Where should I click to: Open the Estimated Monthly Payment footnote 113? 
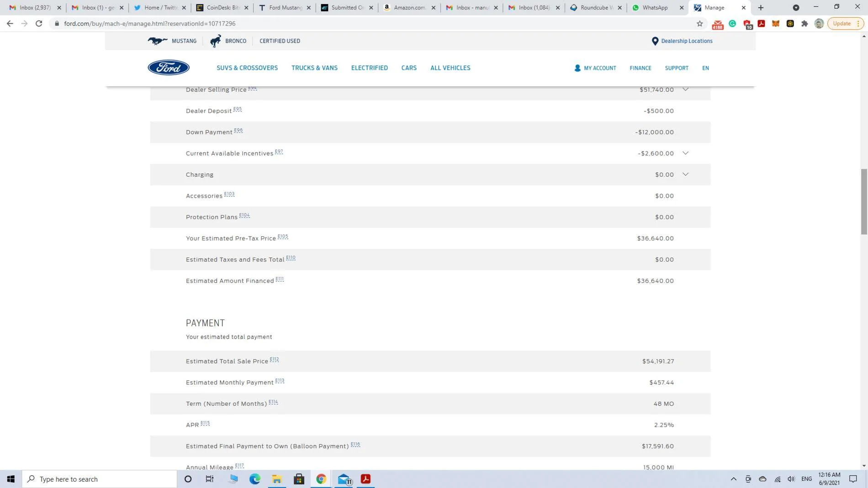(x=280, y=380)
